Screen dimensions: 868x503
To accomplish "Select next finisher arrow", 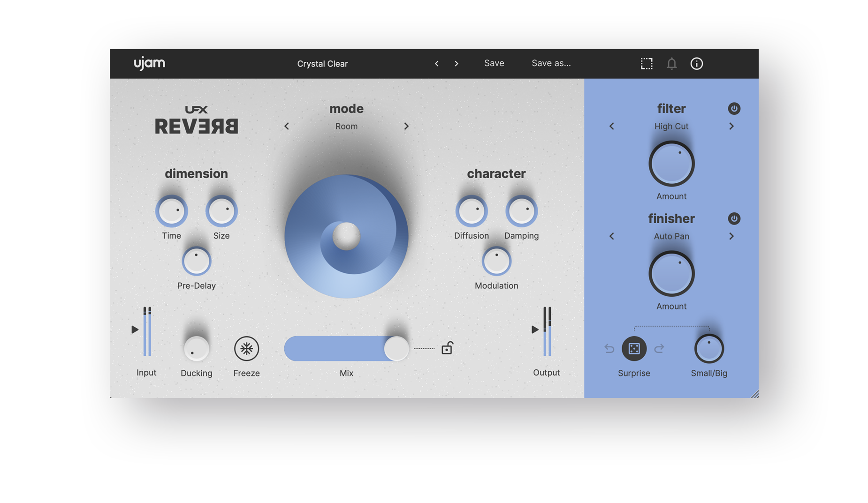I will click(x=731, y=236).
